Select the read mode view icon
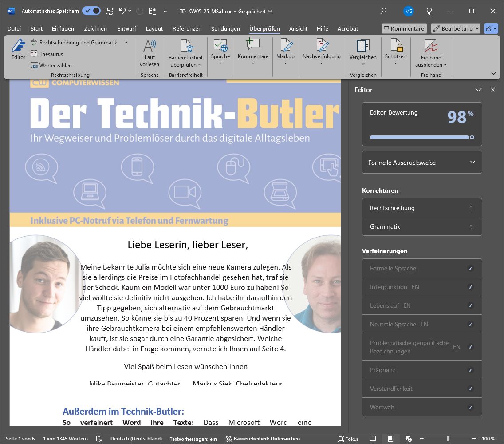The image size is (504, 444). 373,439
